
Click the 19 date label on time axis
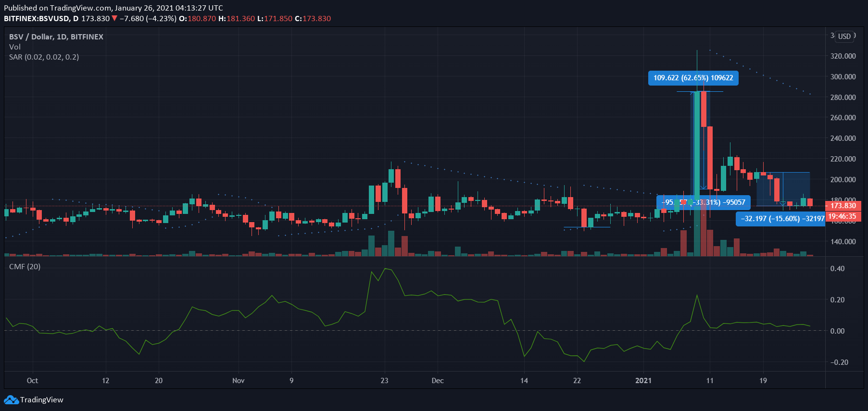pos(763,380)
